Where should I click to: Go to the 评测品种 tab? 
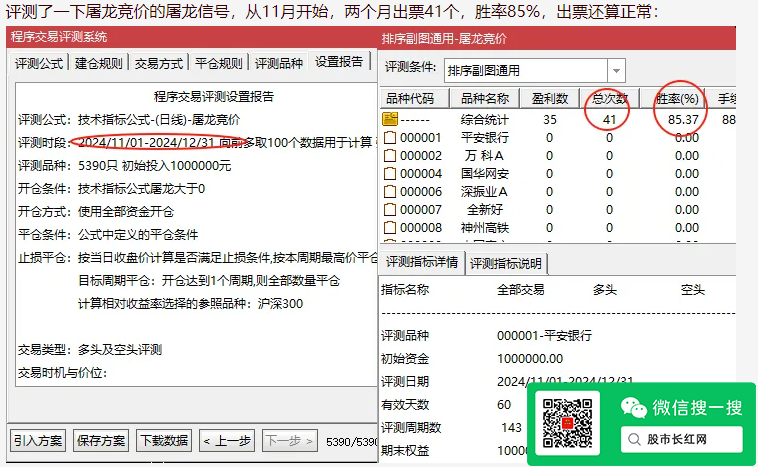coord(278,63)
